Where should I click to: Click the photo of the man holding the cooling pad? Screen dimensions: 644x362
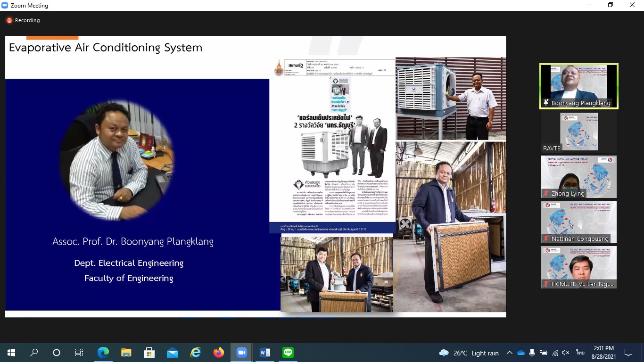point(451,226)
